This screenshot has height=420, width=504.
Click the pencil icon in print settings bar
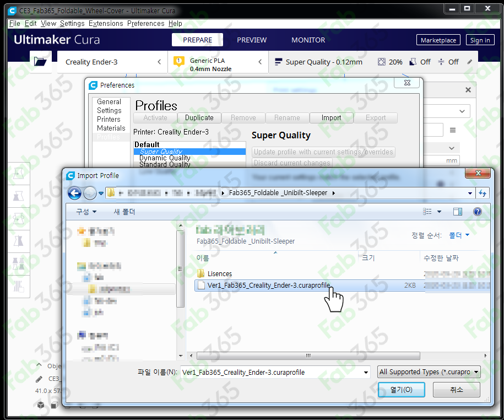point(470,62)
